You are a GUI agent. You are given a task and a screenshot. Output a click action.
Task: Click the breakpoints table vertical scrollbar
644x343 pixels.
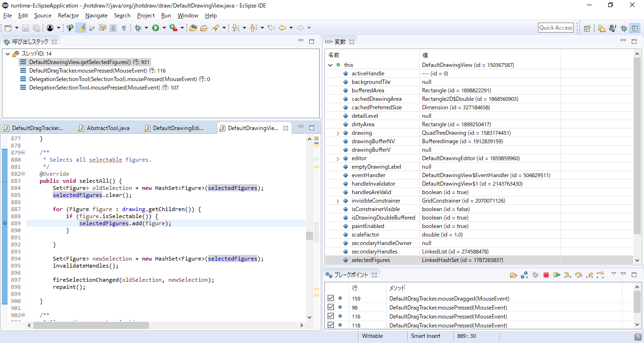click(x=637, y=306)
